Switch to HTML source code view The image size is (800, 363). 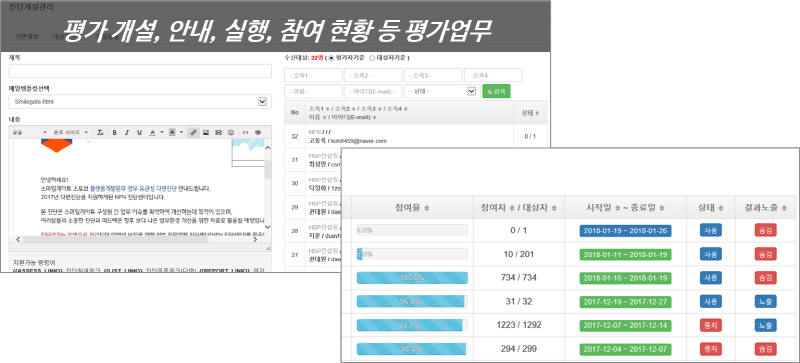[245, 132]
